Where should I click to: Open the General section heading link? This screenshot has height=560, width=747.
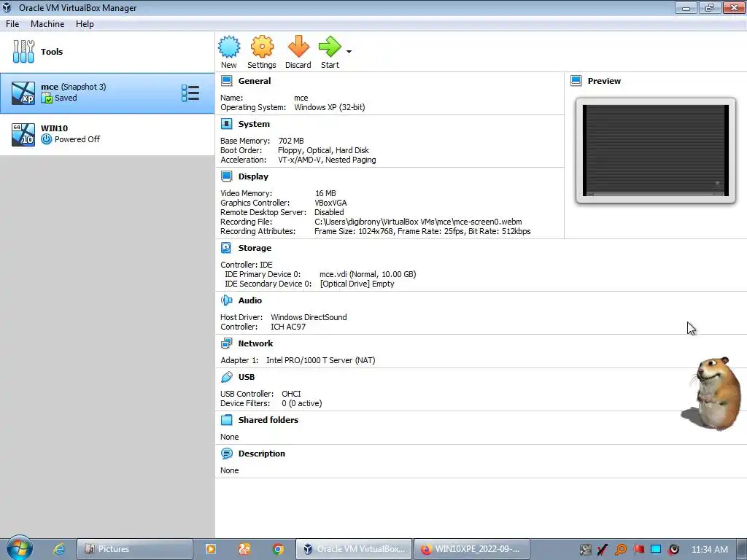pyautogui.click(x=255, y=81)
